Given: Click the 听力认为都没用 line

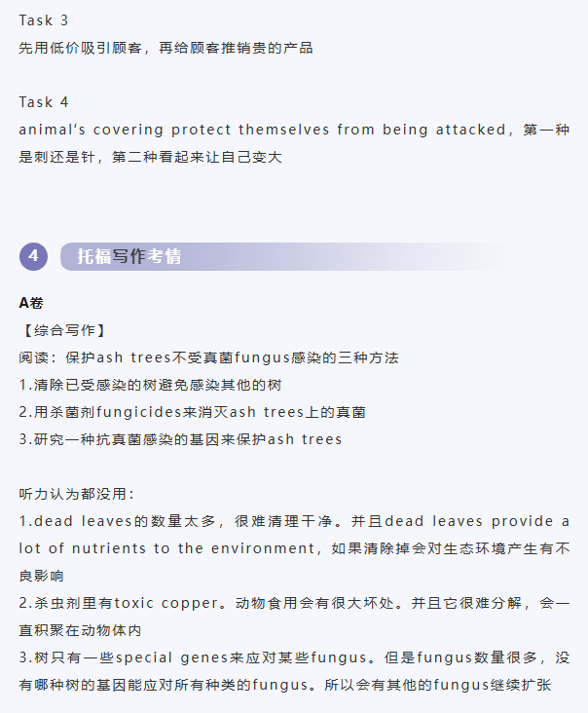Looking at the screenshot, I should 77,494.
